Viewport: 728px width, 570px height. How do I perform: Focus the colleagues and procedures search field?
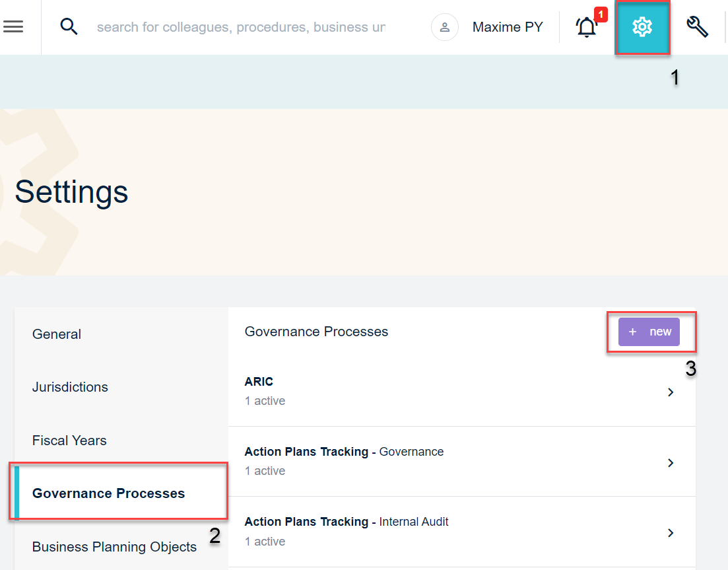tap(241, 27)
